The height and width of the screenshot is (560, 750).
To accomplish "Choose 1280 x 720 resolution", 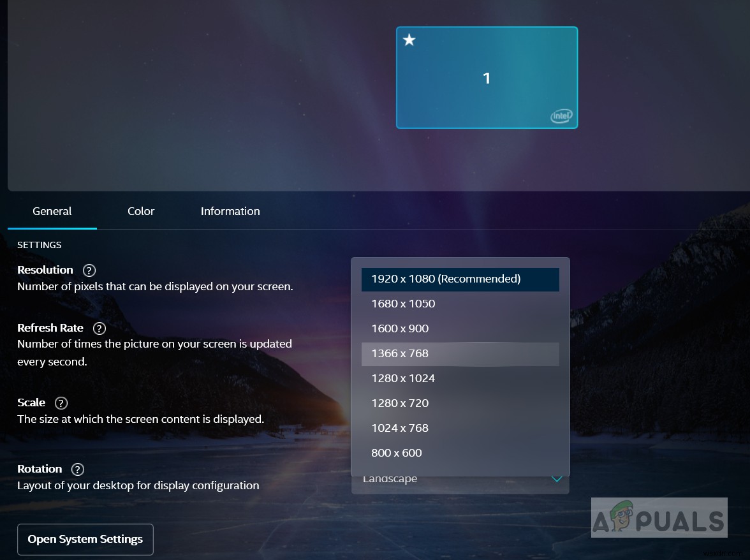I will [460, 404].
